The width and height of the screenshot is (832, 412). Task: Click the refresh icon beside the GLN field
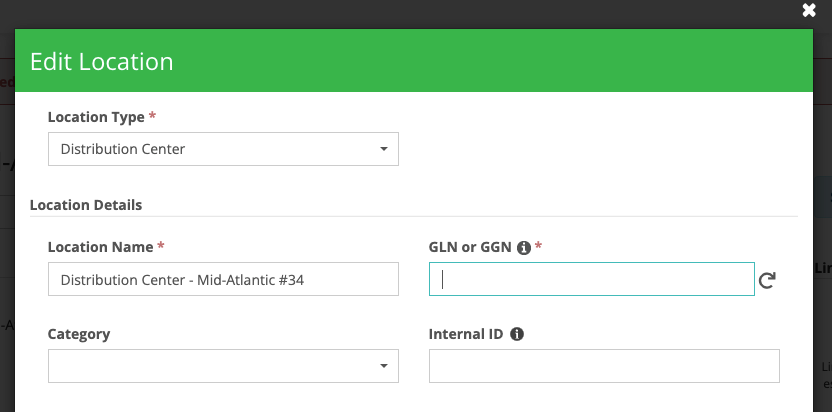767,281
